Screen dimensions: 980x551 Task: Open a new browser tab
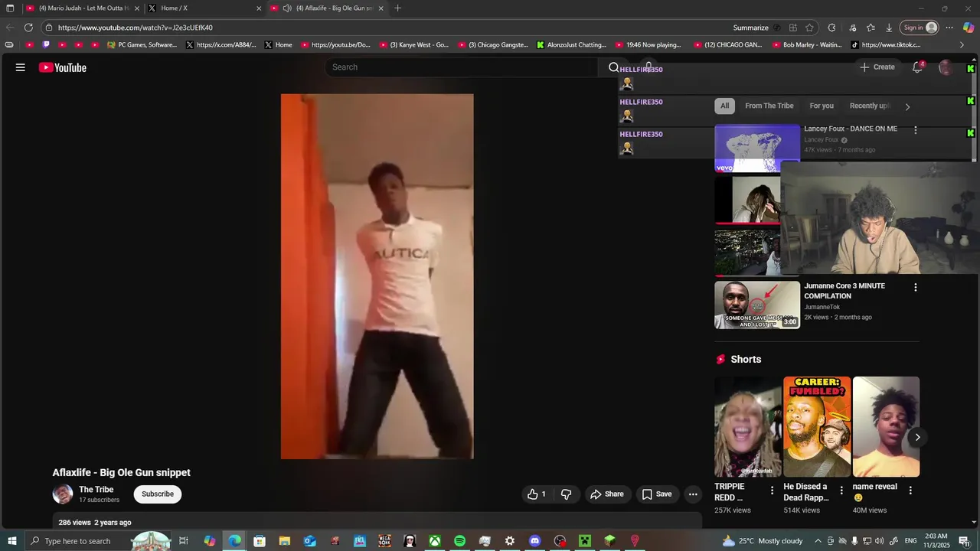(397, 8)
